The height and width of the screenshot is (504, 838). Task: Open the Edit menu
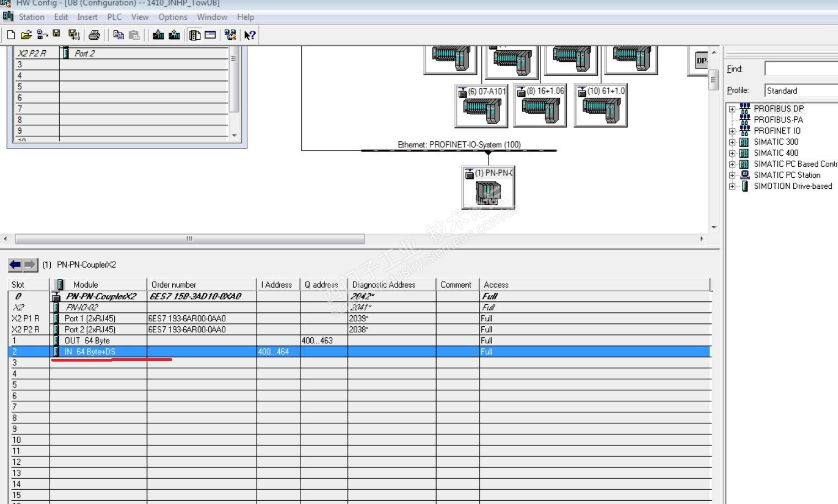(61, 17)
